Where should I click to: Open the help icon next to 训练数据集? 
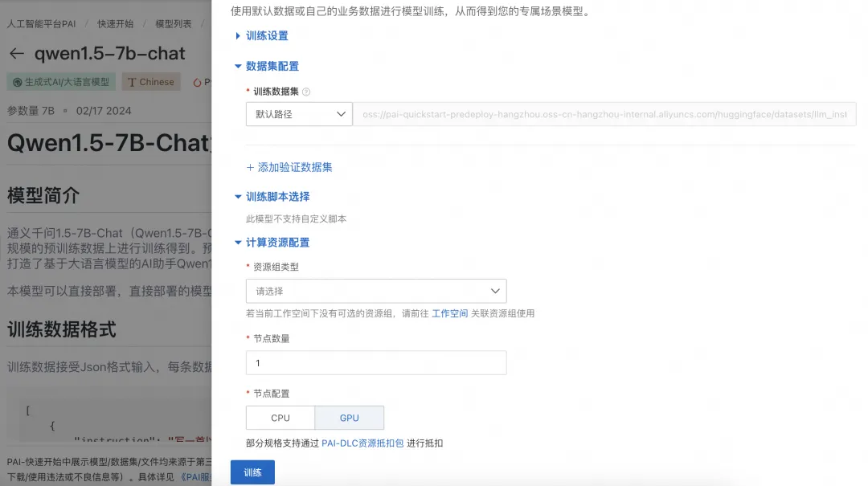306,92
